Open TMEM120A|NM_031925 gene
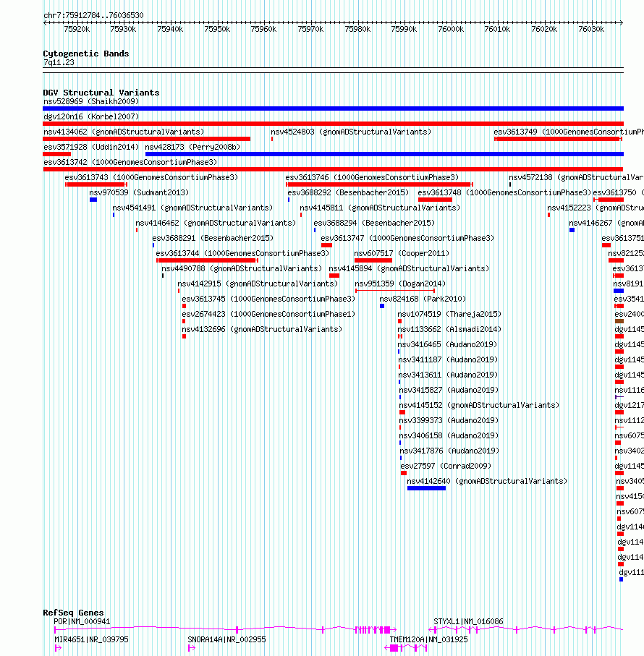 click(x=428, y=639)
